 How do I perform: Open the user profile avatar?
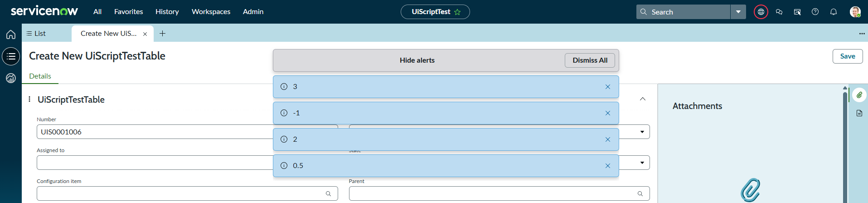click(855, 12)
